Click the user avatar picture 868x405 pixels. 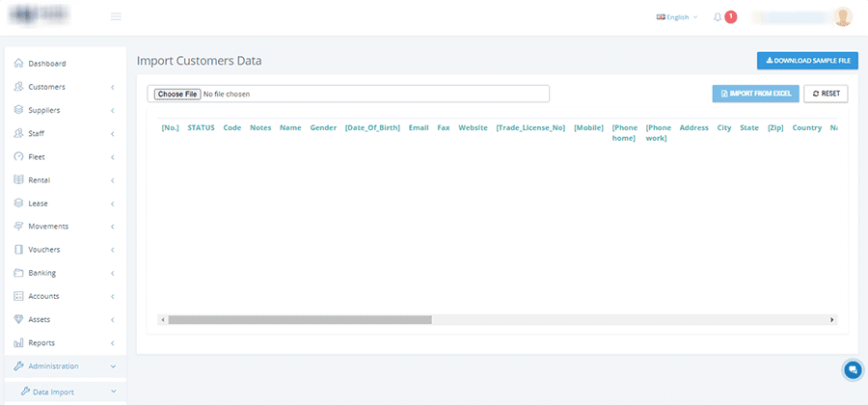(843, 16)
